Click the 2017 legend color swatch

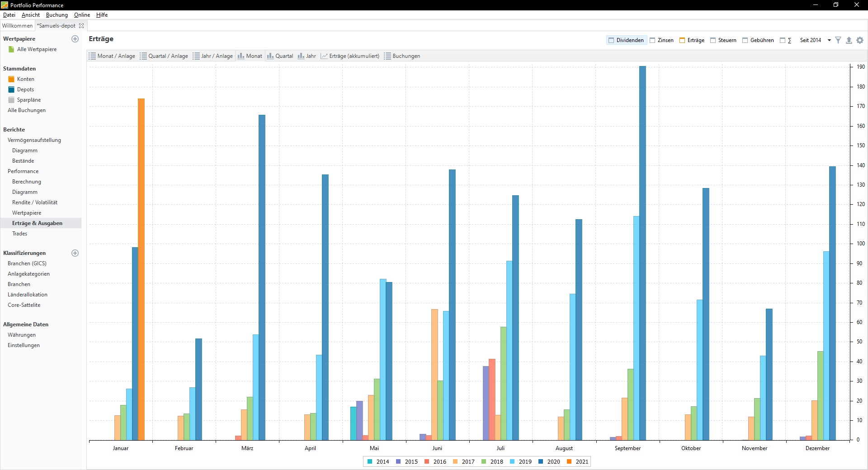pos(455,461)
